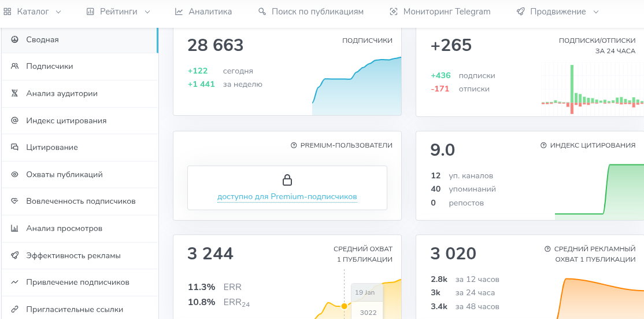This screenshot has height=319, width=644.
Task: Go to Анализ просмотров sidebar section
Action: click(80, 228)
